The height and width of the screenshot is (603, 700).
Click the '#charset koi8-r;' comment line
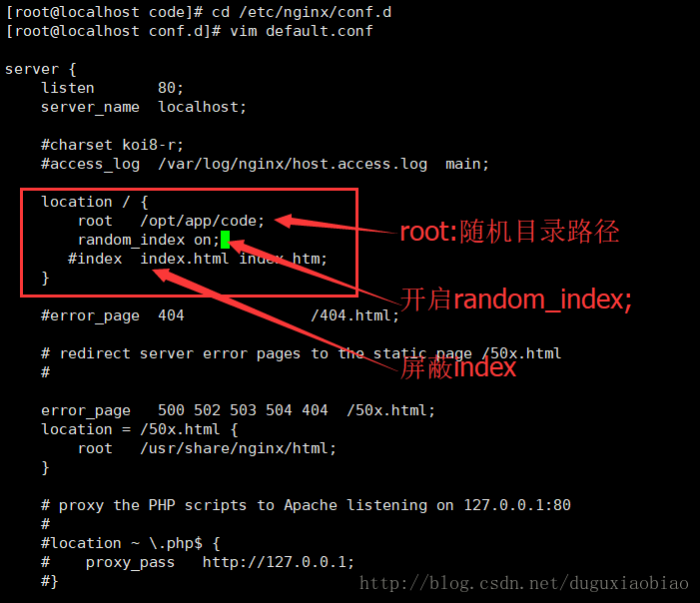(x=112, y=145)
